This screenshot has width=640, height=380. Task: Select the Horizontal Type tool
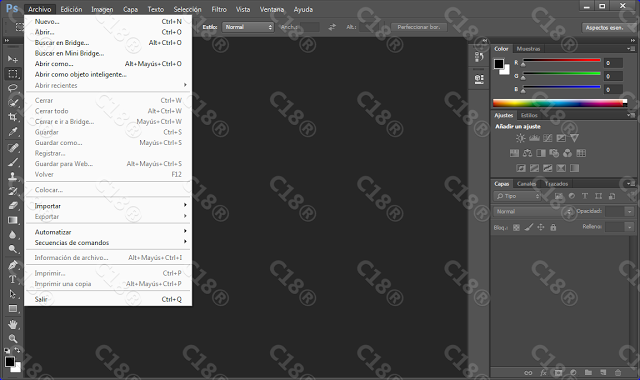click(12, 279)
